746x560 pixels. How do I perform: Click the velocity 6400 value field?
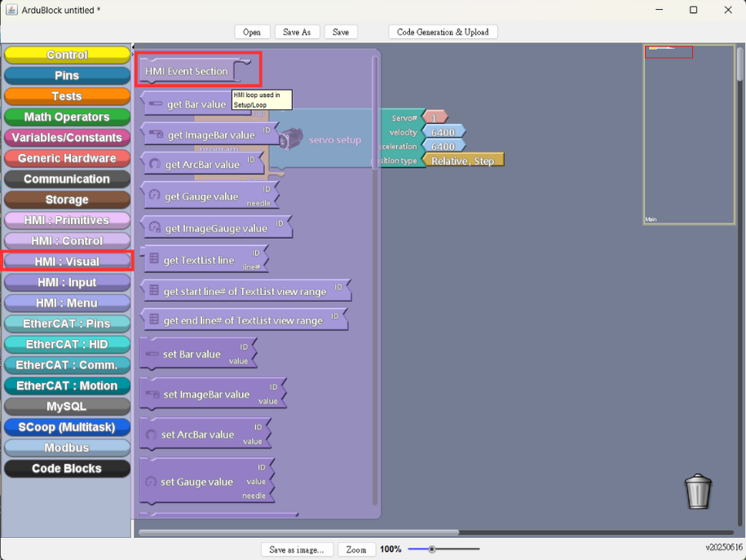tap(443, 132)
